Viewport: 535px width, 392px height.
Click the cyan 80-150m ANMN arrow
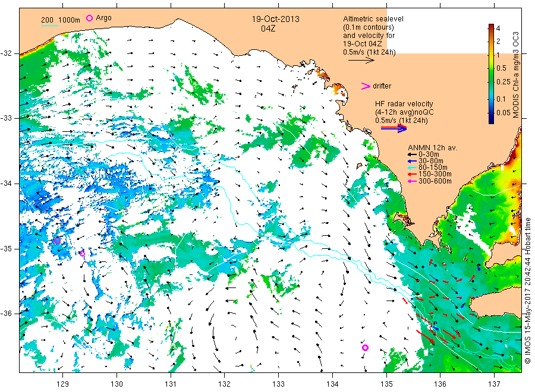tap(412, 167)
